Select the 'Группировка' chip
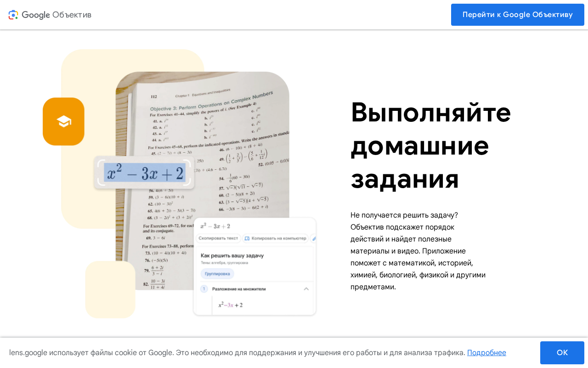 point(217,274)
